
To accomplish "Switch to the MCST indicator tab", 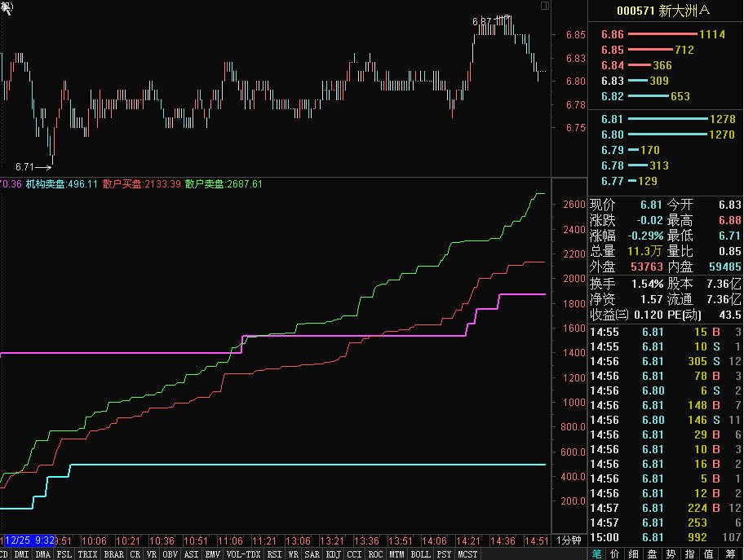I will coord(467,554).
